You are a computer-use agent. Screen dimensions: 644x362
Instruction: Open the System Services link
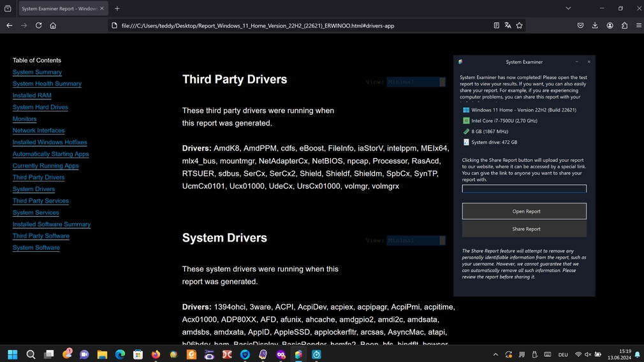[x=36, y=213]
